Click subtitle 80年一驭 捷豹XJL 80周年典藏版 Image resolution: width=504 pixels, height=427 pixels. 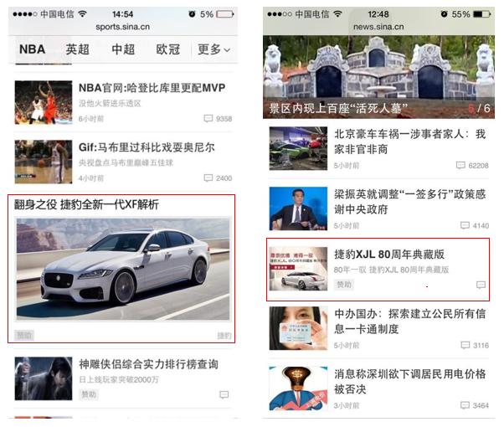click(x=391, y=270)
